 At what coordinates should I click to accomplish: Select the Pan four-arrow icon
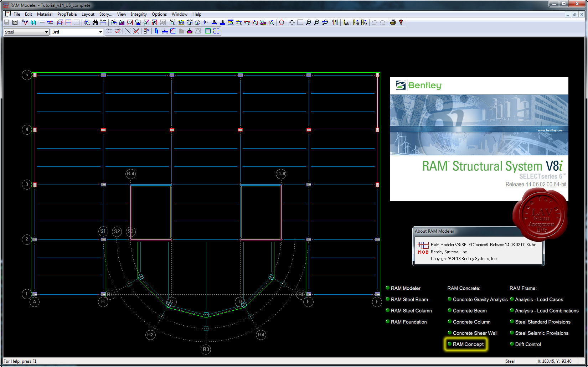pyautogui.click(x=292, y=22)
